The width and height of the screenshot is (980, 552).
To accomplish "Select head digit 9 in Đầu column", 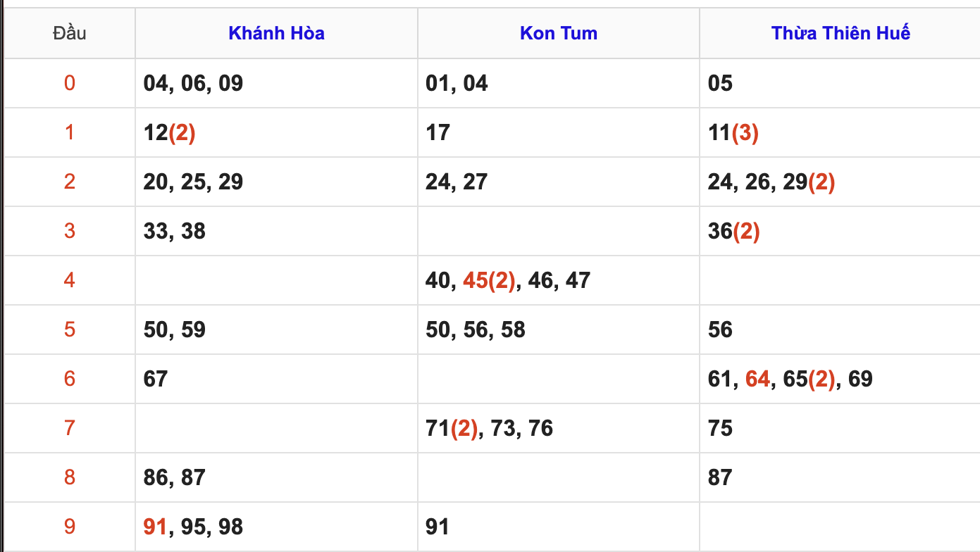I will pos(69,527).
